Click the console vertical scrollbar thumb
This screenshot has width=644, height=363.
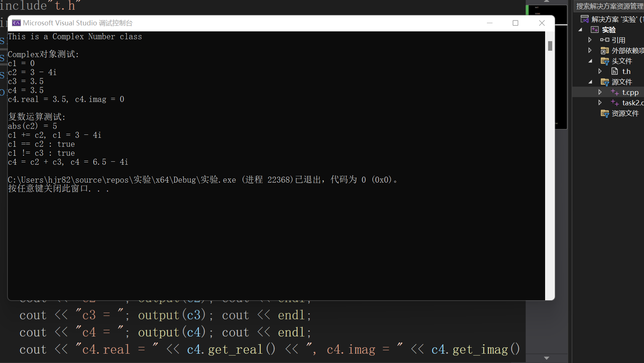550,46
